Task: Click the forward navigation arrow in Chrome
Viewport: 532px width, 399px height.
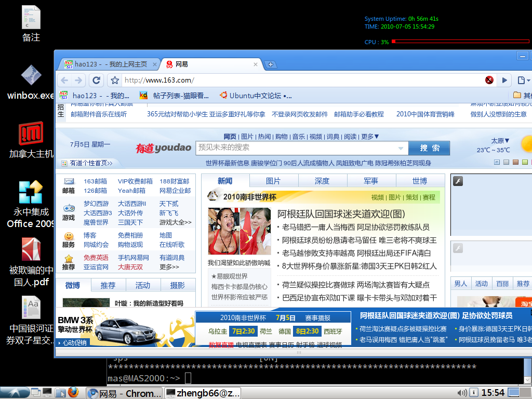Action: coord(78,81)
